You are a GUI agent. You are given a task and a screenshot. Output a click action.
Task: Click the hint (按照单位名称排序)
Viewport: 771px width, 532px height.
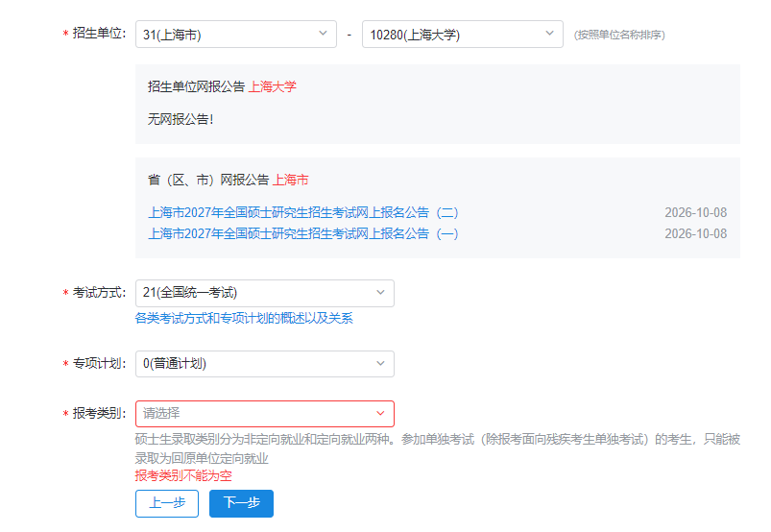tap(619, 35)
